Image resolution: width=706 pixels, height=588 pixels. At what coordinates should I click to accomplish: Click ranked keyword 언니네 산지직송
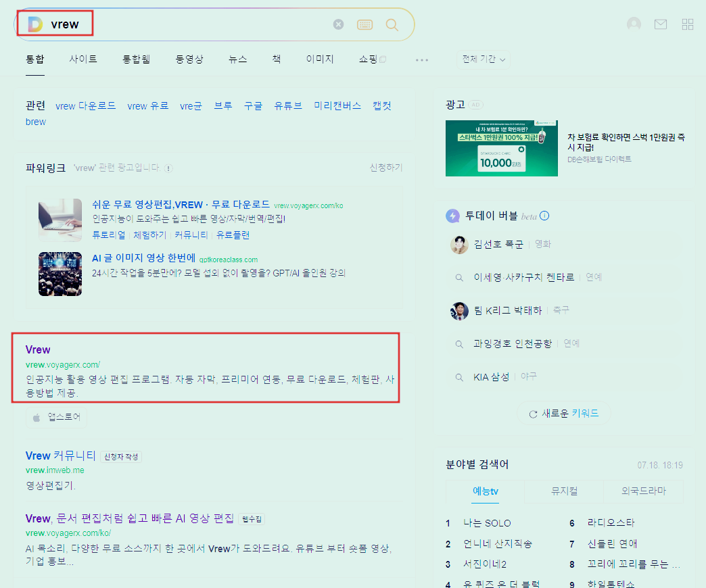[x=498, y=544]
